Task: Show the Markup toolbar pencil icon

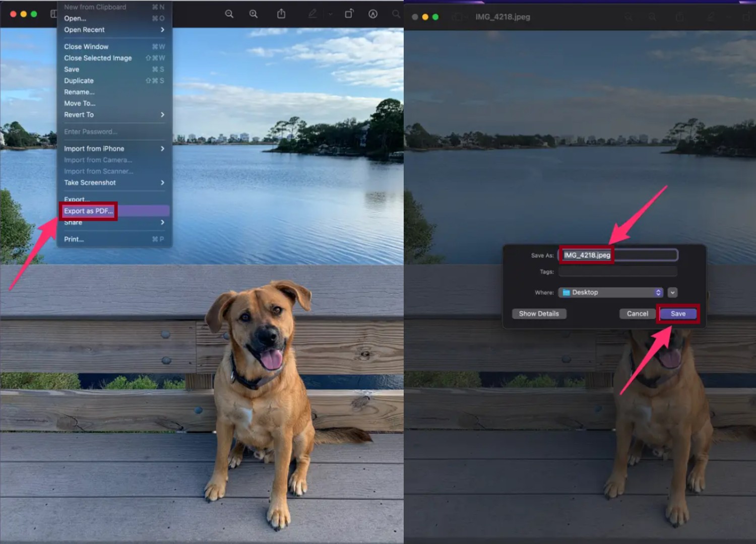Action: tap(312, 14)
